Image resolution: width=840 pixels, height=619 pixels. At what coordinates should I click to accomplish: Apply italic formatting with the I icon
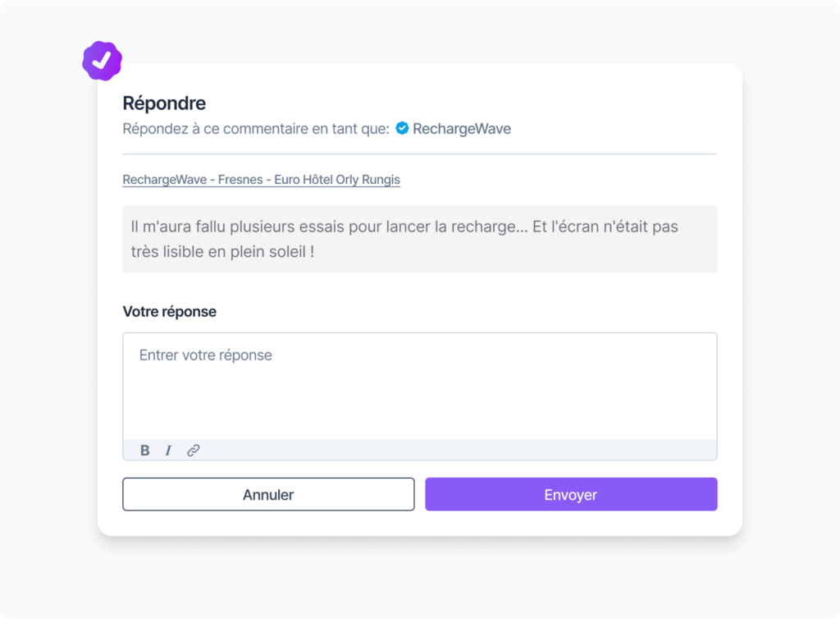[x=168, y=450]
